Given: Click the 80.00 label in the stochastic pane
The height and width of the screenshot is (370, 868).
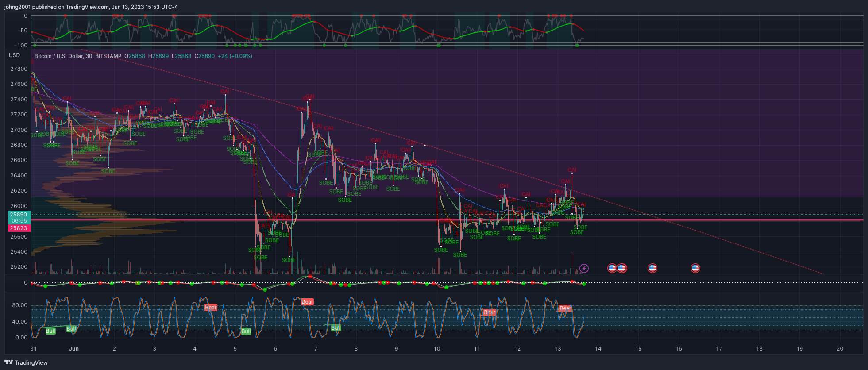Looking at the screenshot, I should (19, 305).
